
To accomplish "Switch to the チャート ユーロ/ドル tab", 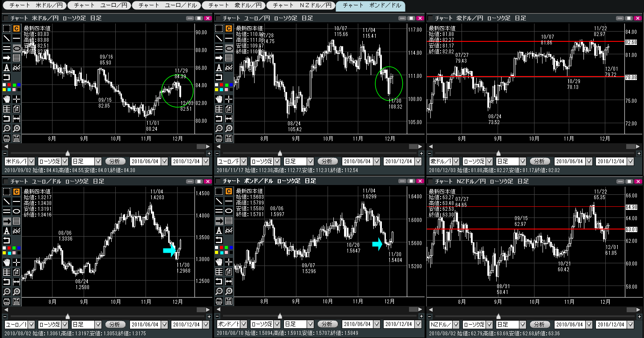I will click(x=166, y=6).
